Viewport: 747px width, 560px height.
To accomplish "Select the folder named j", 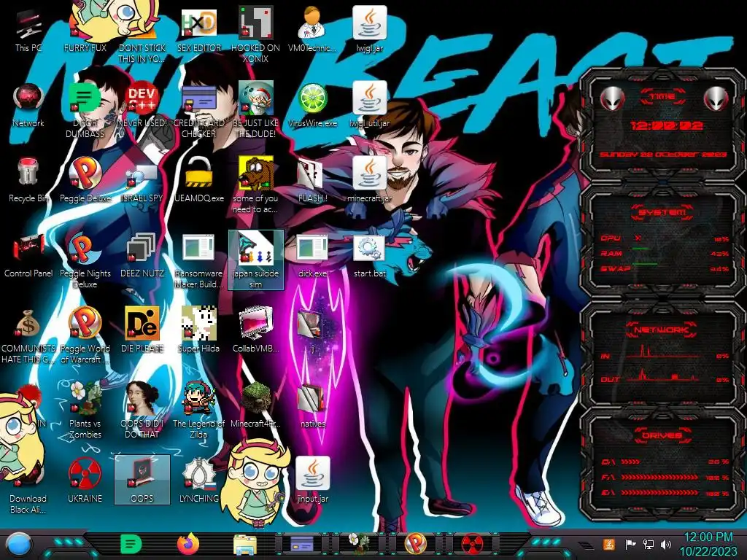I will [x=312, y=330].
